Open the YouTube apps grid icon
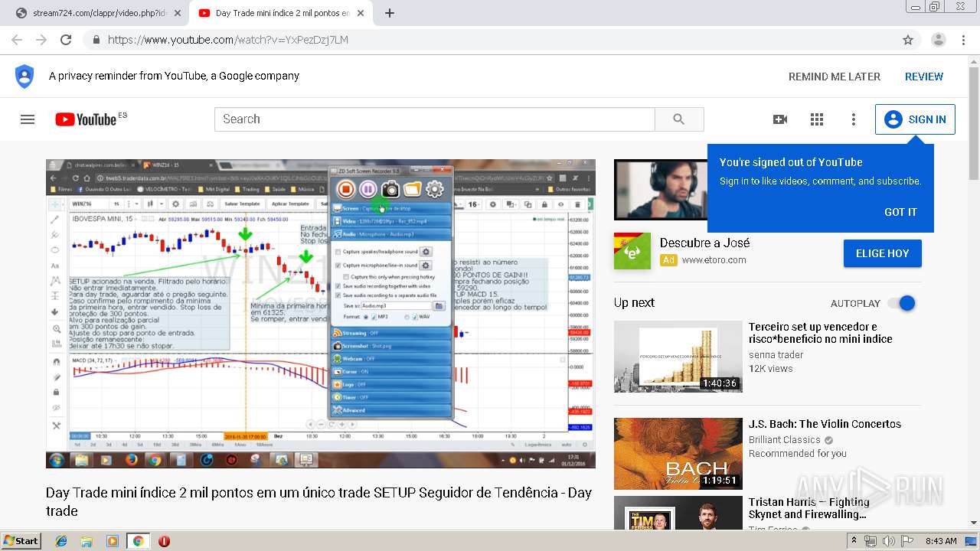 [x=817, y=119]
